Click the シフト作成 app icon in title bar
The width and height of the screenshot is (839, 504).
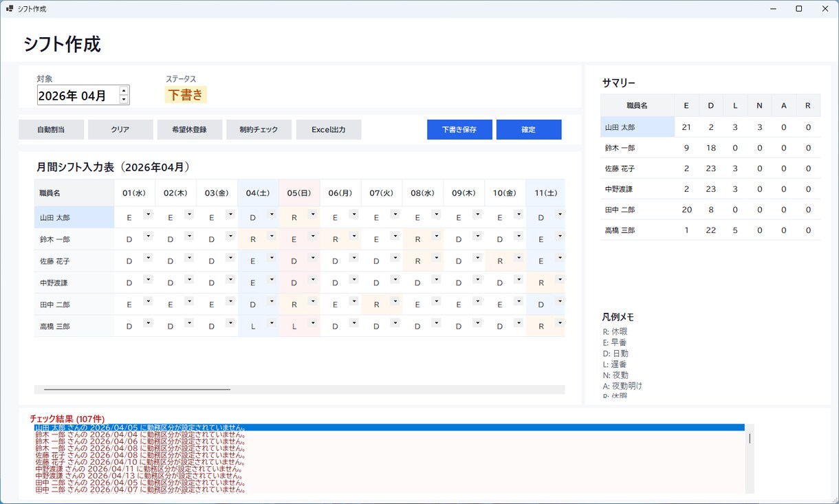[x=10, y=9]
